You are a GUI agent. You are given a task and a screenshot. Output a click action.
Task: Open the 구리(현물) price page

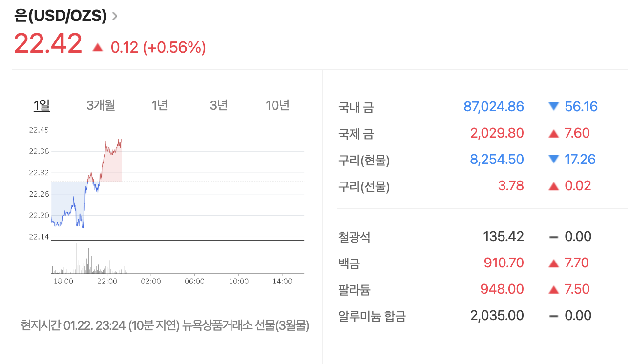click(x=364, y=159)
